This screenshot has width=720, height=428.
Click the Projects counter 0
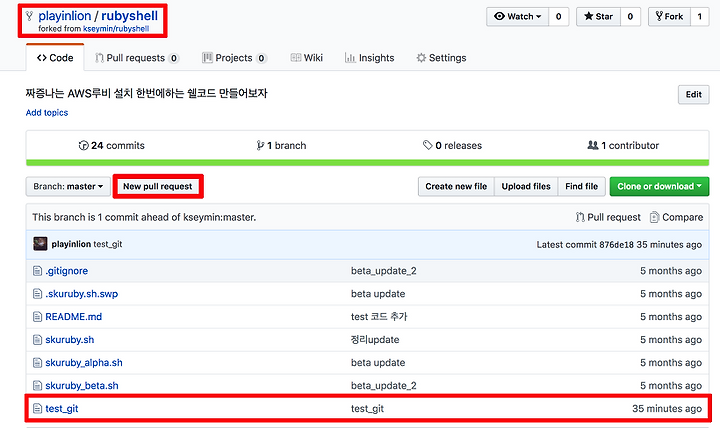pos(261,58)
